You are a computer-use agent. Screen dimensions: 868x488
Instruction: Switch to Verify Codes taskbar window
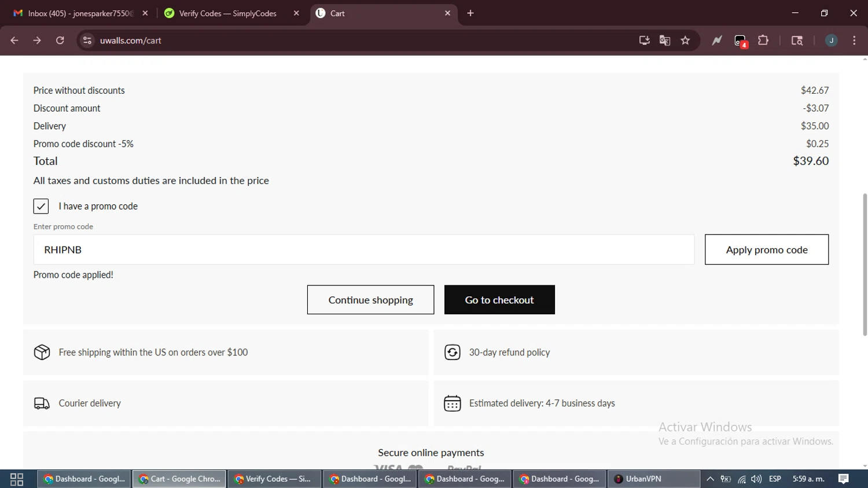tap(274, 479)
